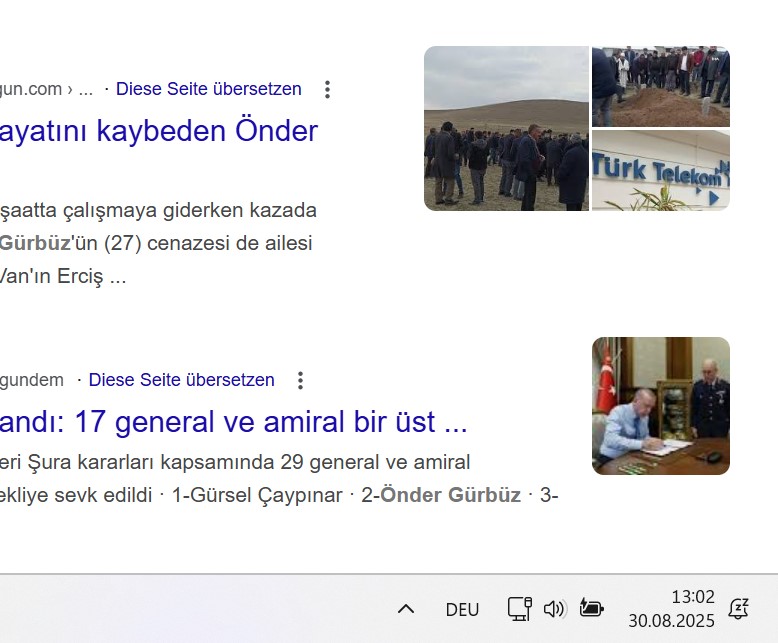Image resolution: width=778 pixels, height=643 pixels.
Task: Open funeral crowd on hillside thumbnail
Action: 506,129
